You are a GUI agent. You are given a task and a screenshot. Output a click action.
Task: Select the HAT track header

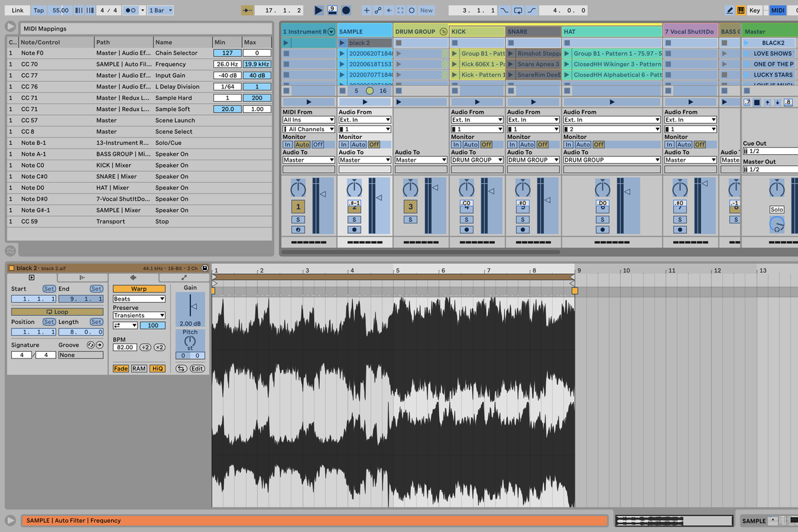coord(612,31)
